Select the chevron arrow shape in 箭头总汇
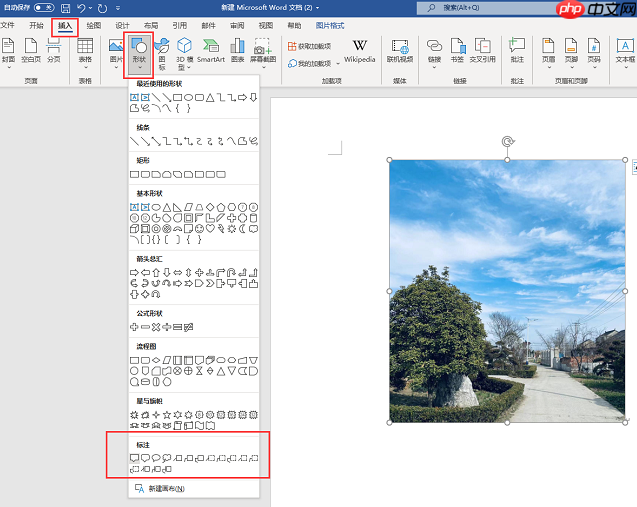The image size is (637, 507). click(x=210, y=283)
